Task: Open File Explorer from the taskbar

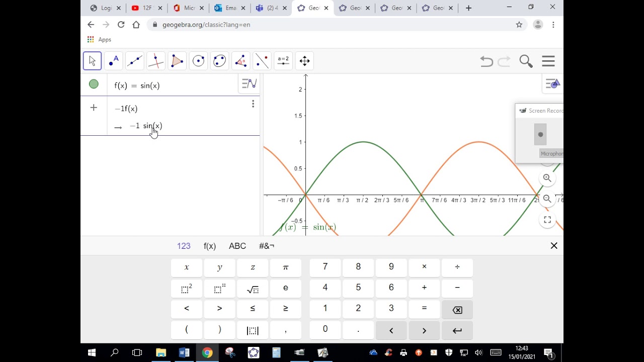Action: click(161, 352)
